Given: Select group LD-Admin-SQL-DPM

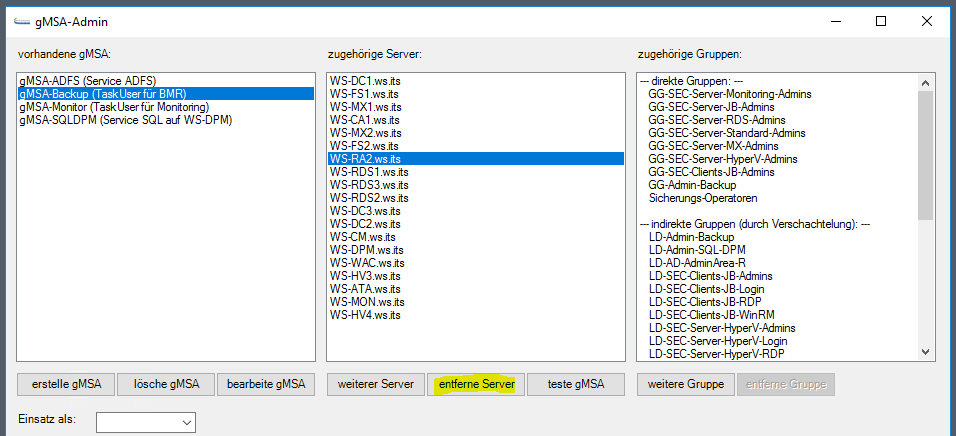Looking at the screenshot, I should click(697, 250).
